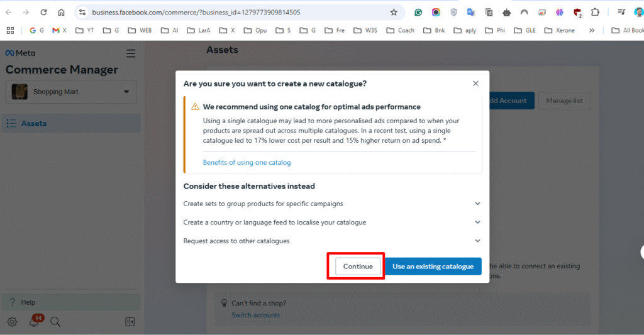
Task: Toggle the Commerce Manager hamburger menu
Action: (x=131, y=53)
